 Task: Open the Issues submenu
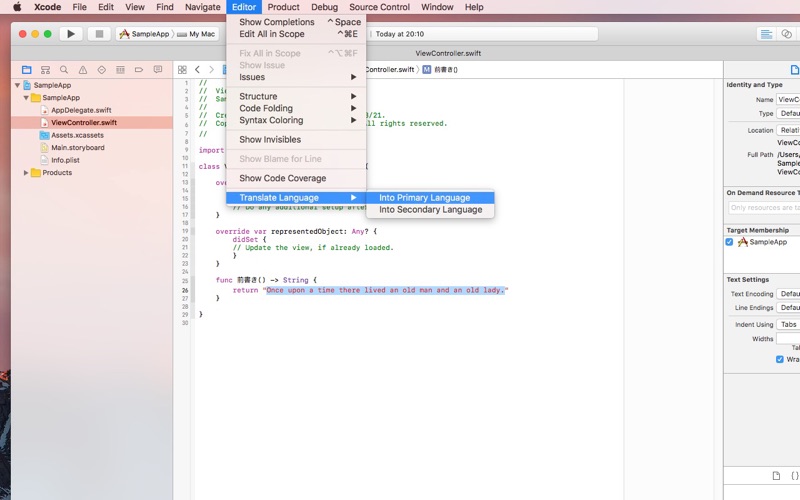(296, 77)
